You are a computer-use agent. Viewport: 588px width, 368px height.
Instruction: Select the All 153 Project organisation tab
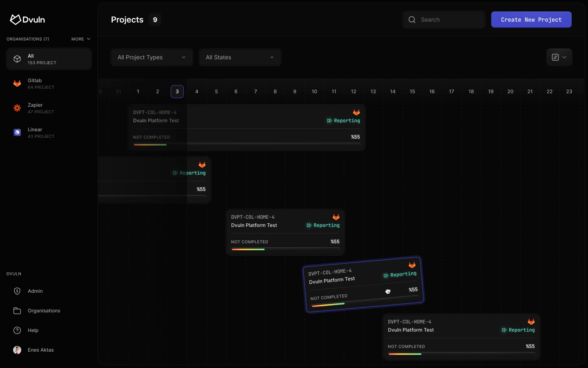pyautogui.click(x=49, y=59)
